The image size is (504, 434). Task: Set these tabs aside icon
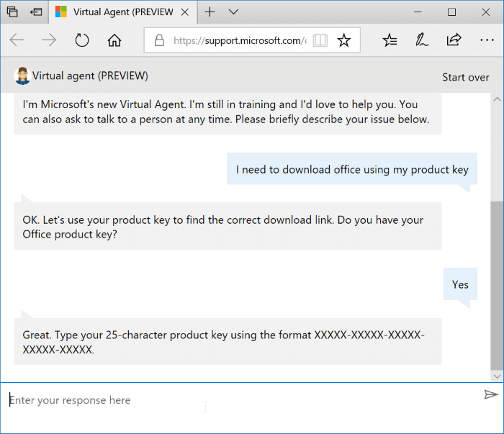coord(36,12)
